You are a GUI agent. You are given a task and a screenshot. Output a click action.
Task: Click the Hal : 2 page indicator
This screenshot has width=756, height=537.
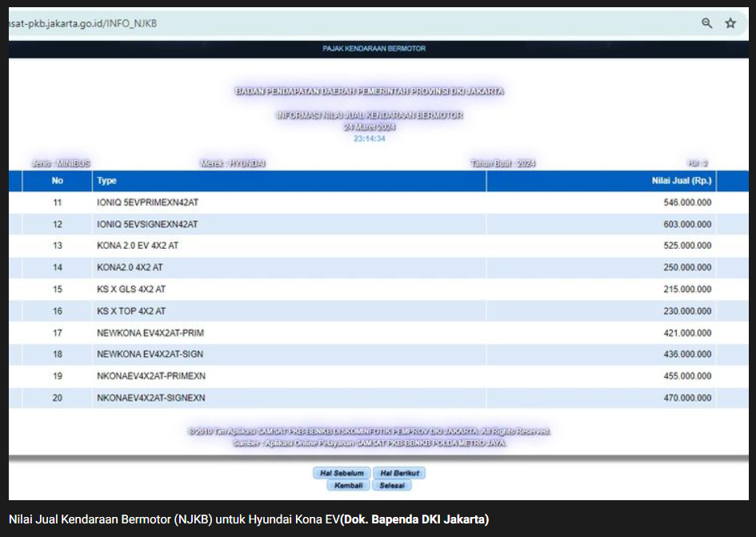click(698, 163)
